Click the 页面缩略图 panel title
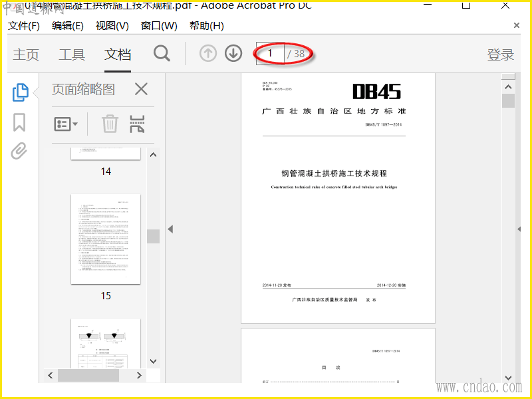Image resolution: width=532 pixels, height=399 pixels. click(84, 89)
